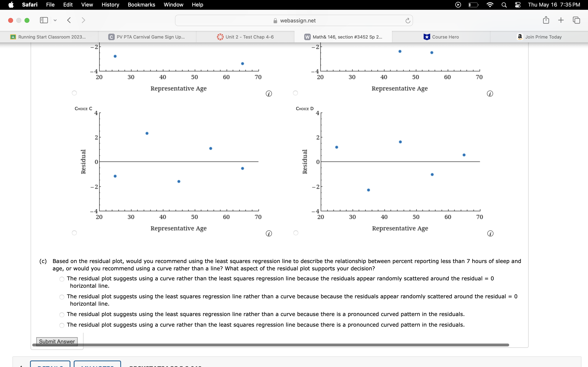Select last option about pronounced curved pattern

click(62, 325)
